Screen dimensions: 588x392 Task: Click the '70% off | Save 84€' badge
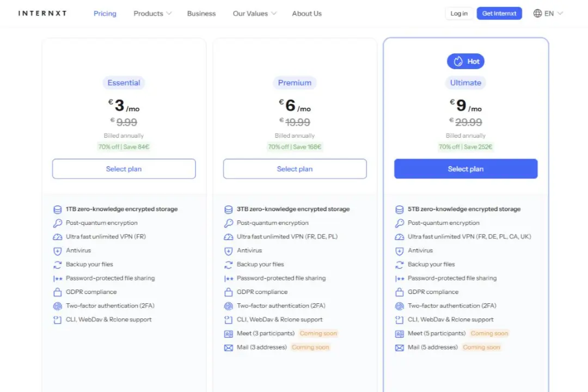[124, 146]
